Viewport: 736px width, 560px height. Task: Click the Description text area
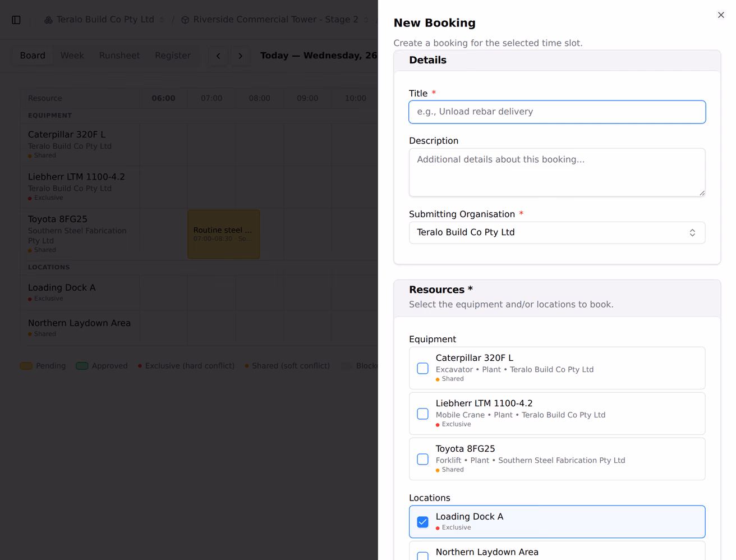(557, 172)
